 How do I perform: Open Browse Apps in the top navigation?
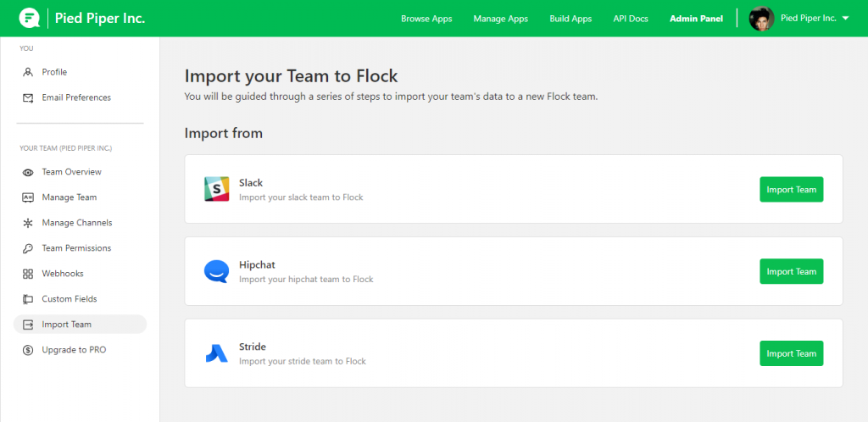tap(426, 19)
